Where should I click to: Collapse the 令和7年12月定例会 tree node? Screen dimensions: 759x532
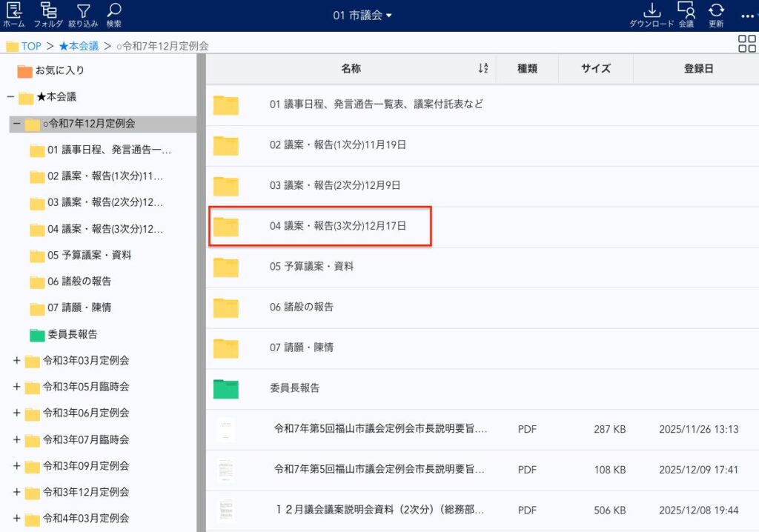click(x=16, y=124)
